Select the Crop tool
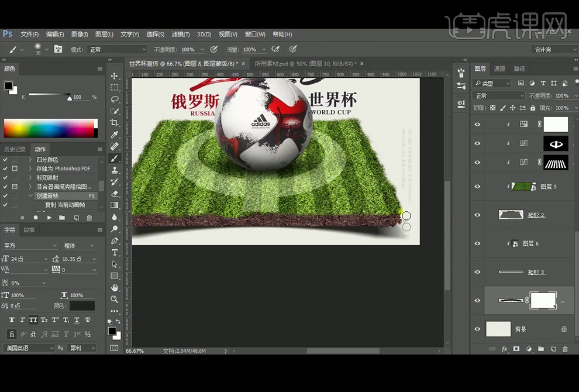Viewport: 579px width, 392px height. pyautogui.click(x=115, y=123)
